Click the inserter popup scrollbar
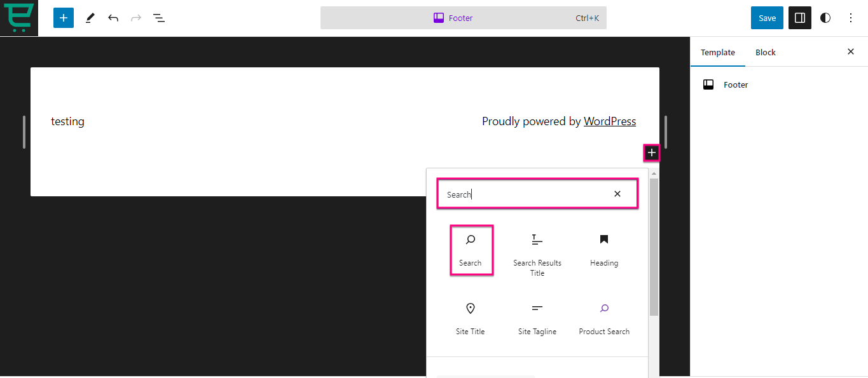 (654, 247)
